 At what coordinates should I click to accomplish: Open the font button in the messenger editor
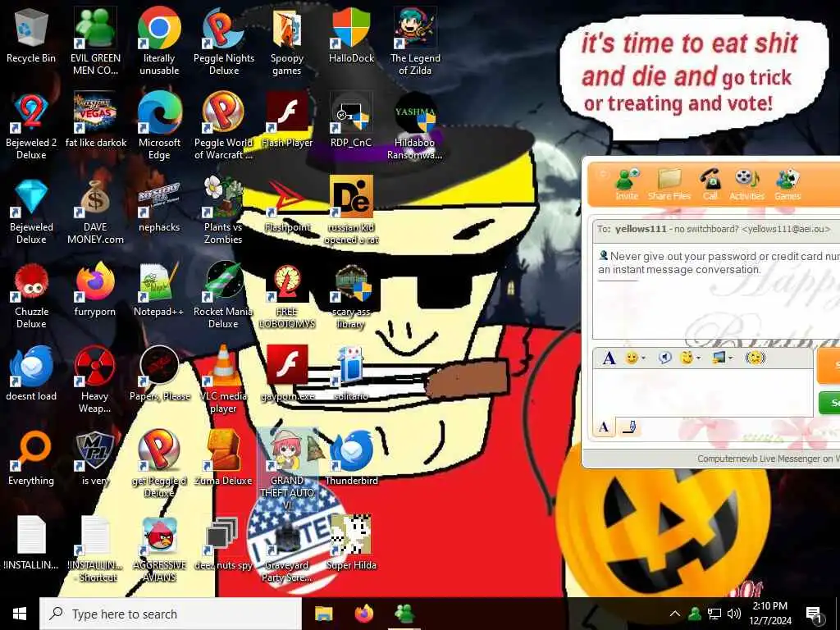[x=609, y=358]
